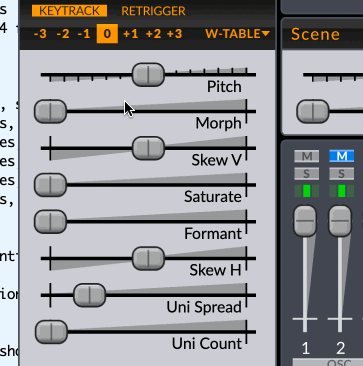Click the Morph slider handle
The width and height of the screenshot is (363, 366).
point(50,111)
